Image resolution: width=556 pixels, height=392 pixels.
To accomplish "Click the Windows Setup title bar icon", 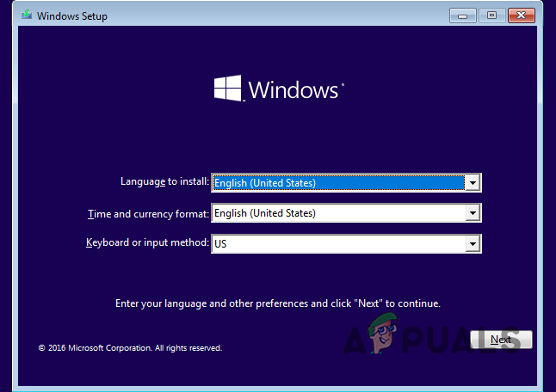I will [x=27, y=15].
